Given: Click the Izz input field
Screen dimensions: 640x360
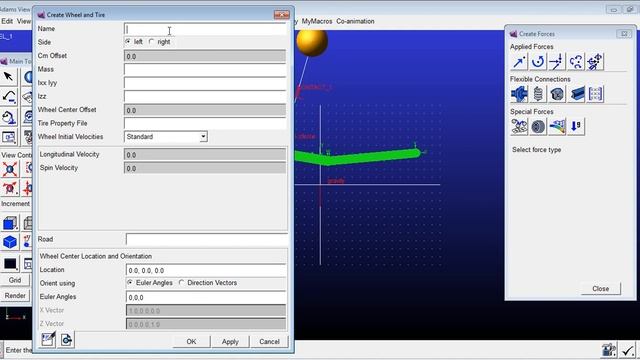Looking at the screenshot, I should point(205,96).
